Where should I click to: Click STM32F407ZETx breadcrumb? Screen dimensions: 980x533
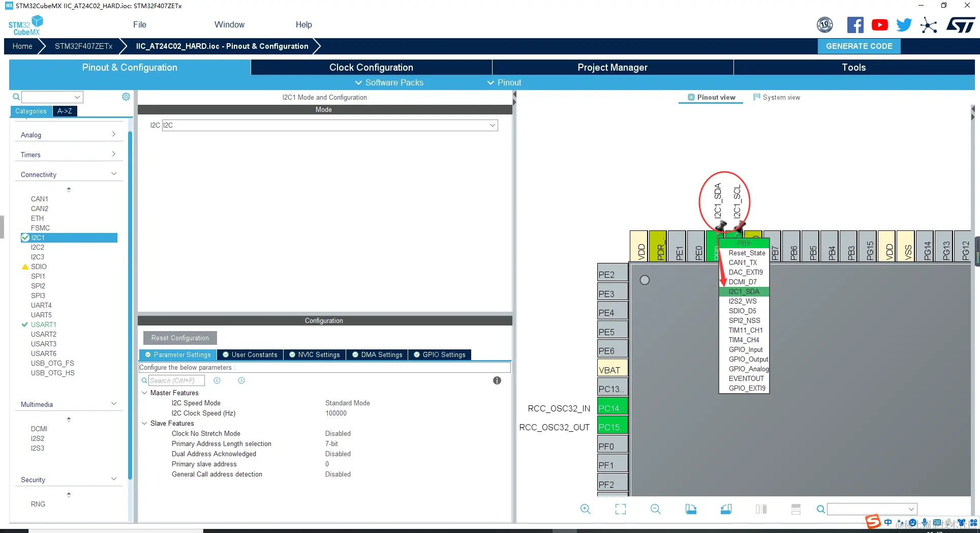click(84, 46)
